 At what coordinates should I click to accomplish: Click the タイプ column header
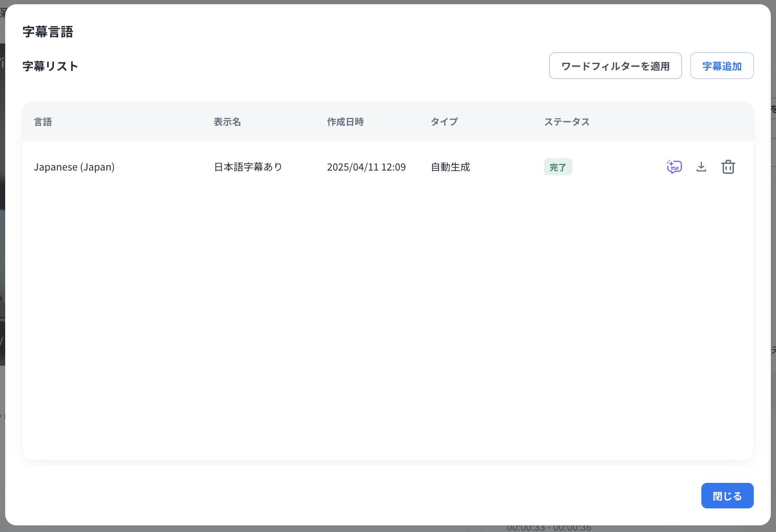tap(444, 122)
